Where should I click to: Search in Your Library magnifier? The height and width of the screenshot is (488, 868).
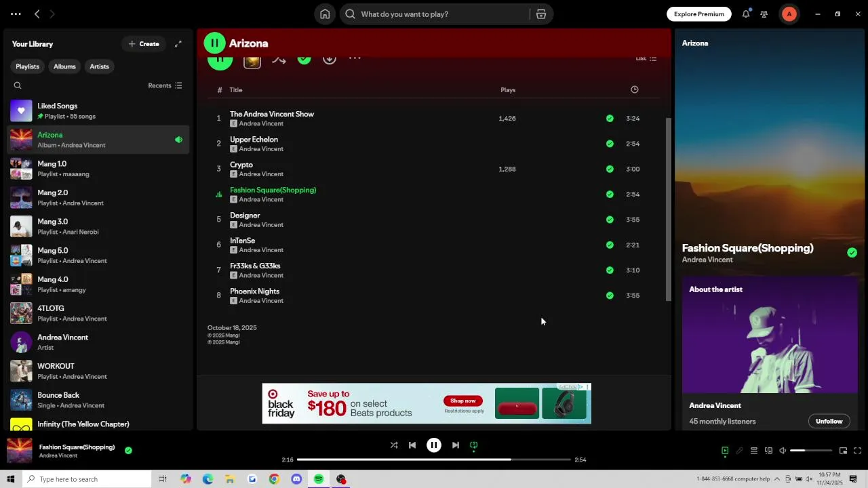pyautogui.click(x=18, y=85)
